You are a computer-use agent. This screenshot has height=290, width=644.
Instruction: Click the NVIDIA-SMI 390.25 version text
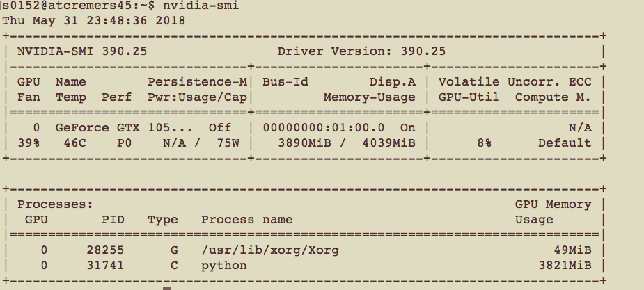[82, 51]
